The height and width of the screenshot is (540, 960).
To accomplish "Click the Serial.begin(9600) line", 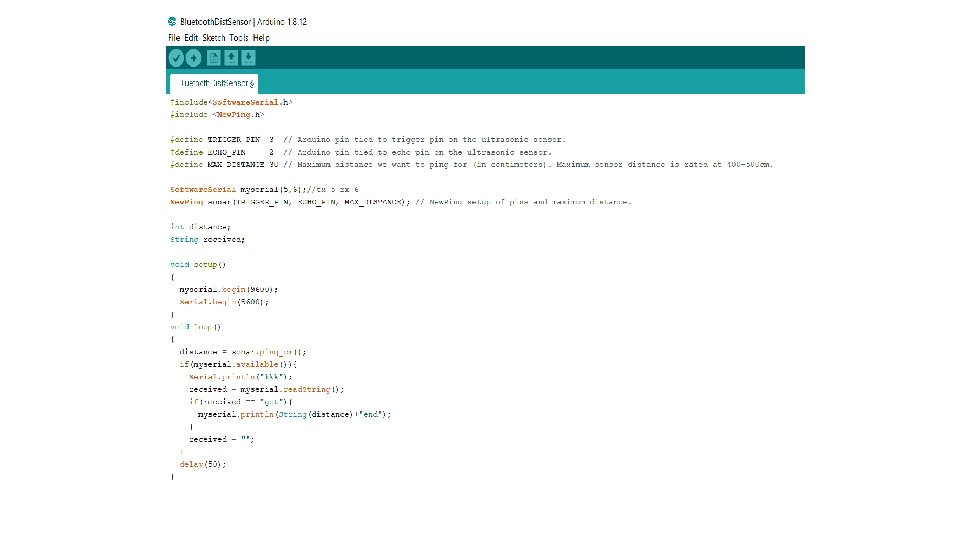I will coord(224,302).
